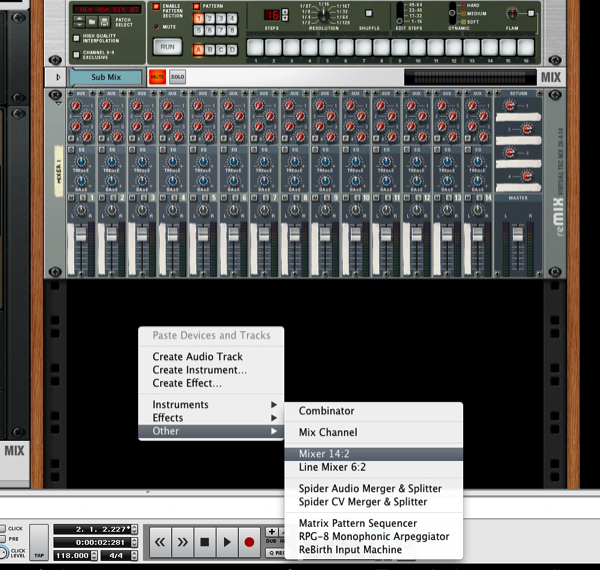Toggle the Pre count checkbox
Screen dimensions: 600x570
pos(2,539)
